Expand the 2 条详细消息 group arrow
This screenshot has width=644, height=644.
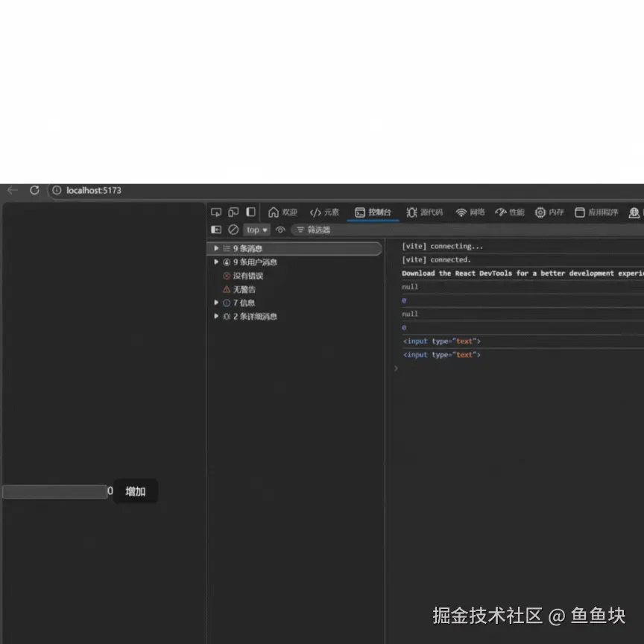click(x=216, y=316)
